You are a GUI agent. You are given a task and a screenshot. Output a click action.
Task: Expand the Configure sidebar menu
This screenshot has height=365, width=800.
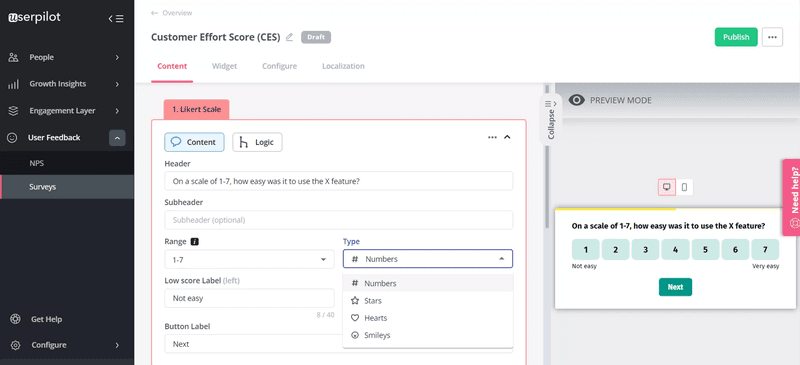coord(117,345)
